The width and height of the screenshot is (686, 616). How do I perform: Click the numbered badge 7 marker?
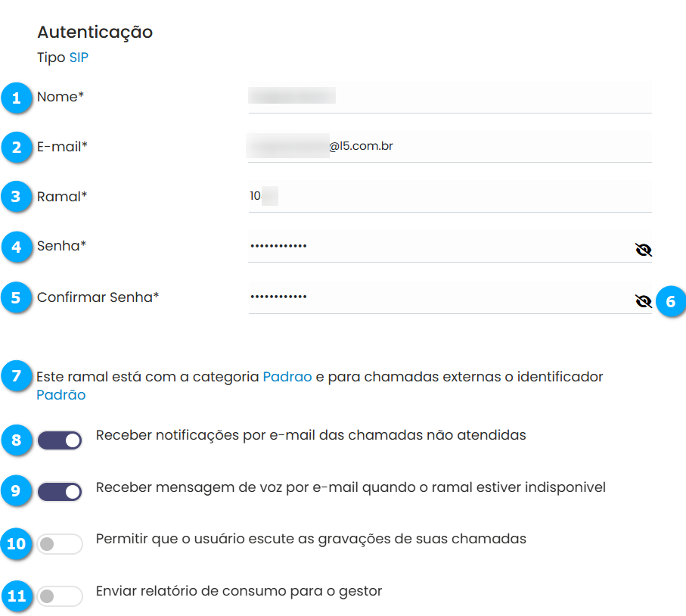click(x=17, y=376)
